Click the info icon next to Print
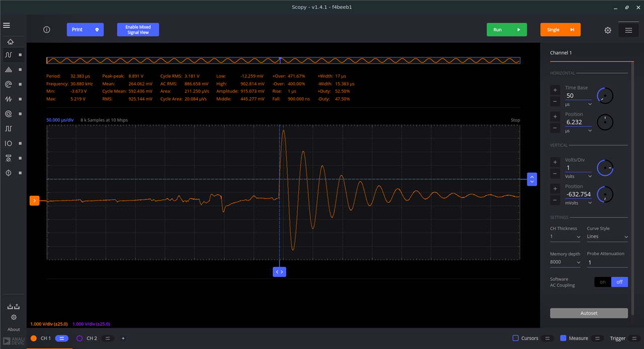644x349 pixels. [47, 30]
